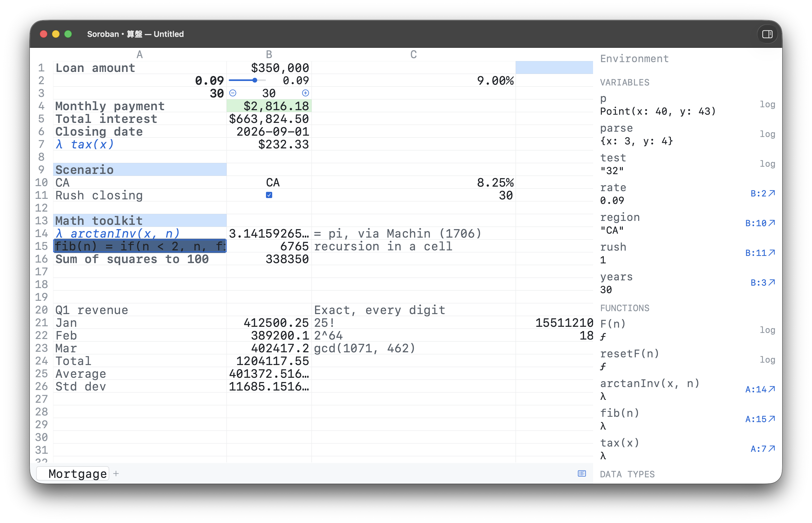Image resolution: width=812 pixels, height=523 pixels.
Task: Click the DATA TYPES section heading
Action: (627, 474)
